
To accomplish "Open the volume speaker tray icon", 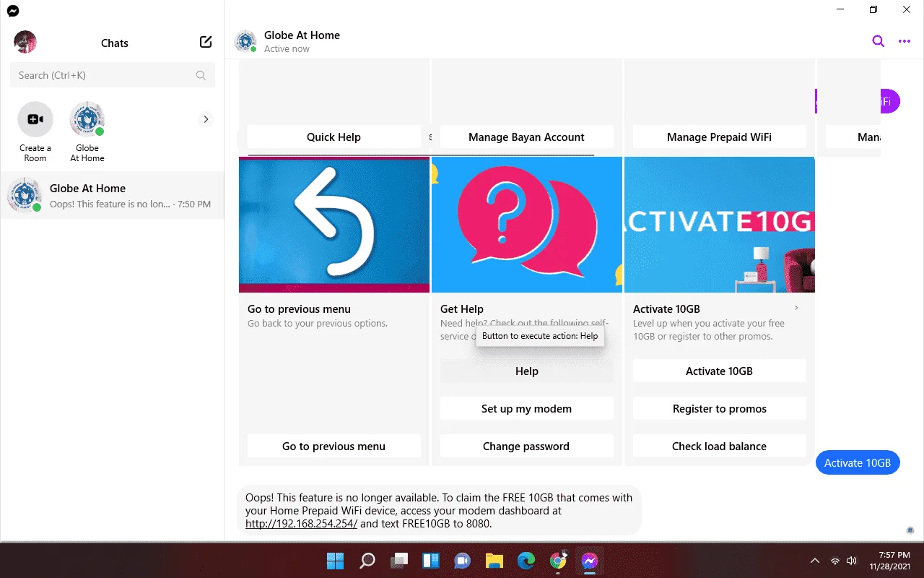I will [x=852, y=561].
